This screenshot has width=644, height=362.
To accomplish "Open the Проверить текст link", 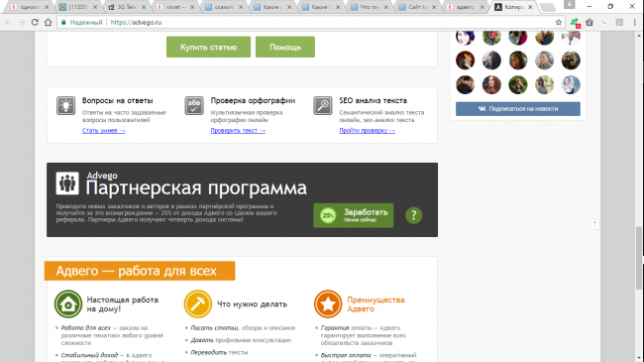I will [x=238, y=130].
